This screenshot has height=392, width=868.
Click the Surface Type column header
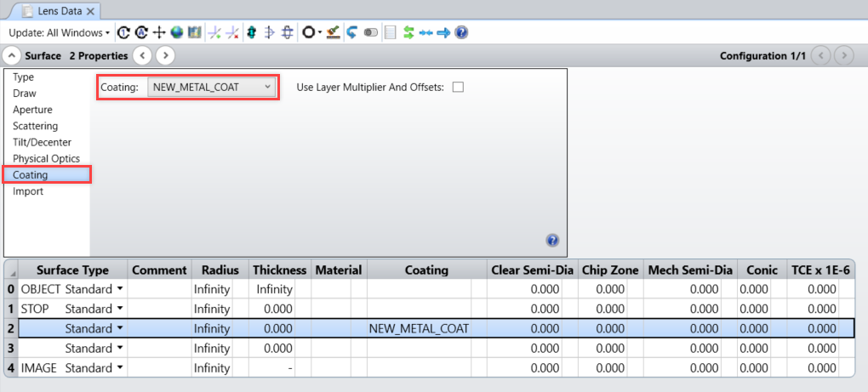click(x=73, y=270)
